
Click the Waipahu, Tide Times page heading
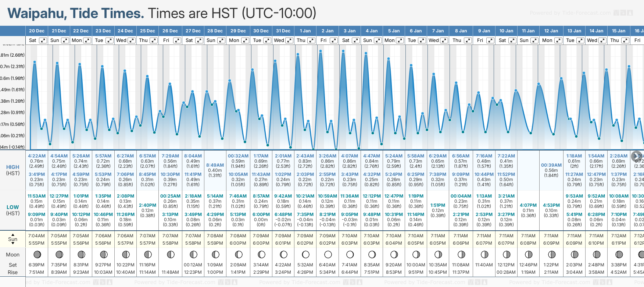pyautogui.click(x=76, y=14)
